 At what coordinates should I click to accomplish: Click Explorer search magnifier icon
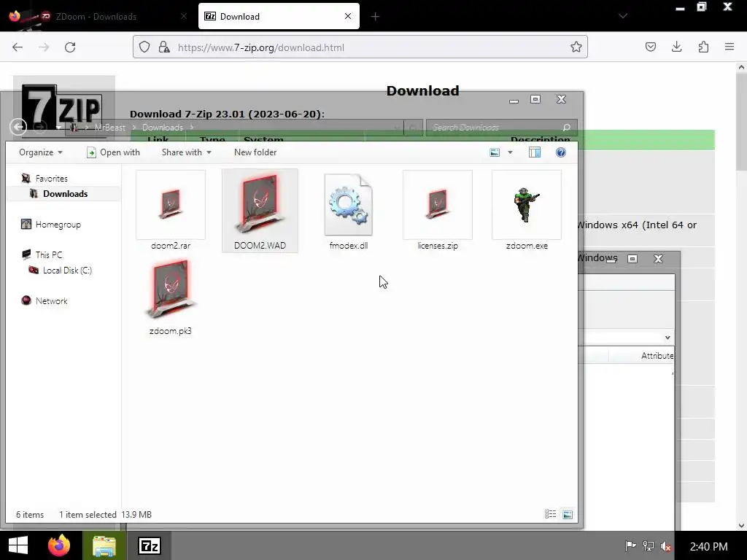pos(566,127)
